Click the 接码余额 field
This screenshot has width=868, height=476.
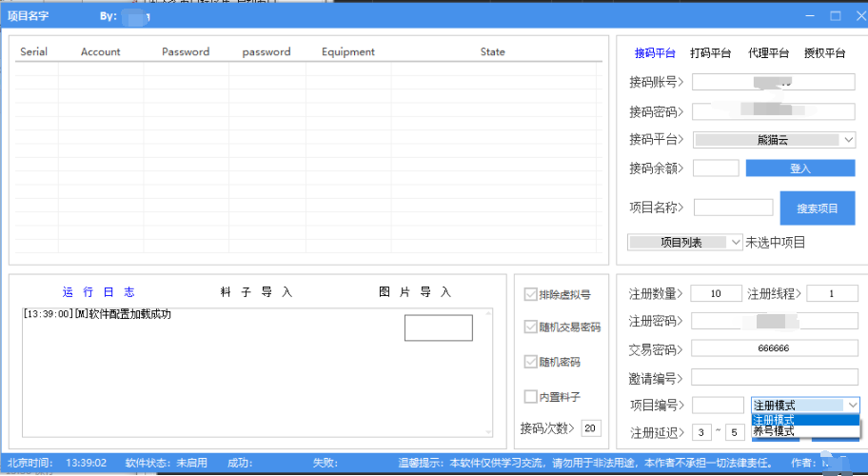716,169
